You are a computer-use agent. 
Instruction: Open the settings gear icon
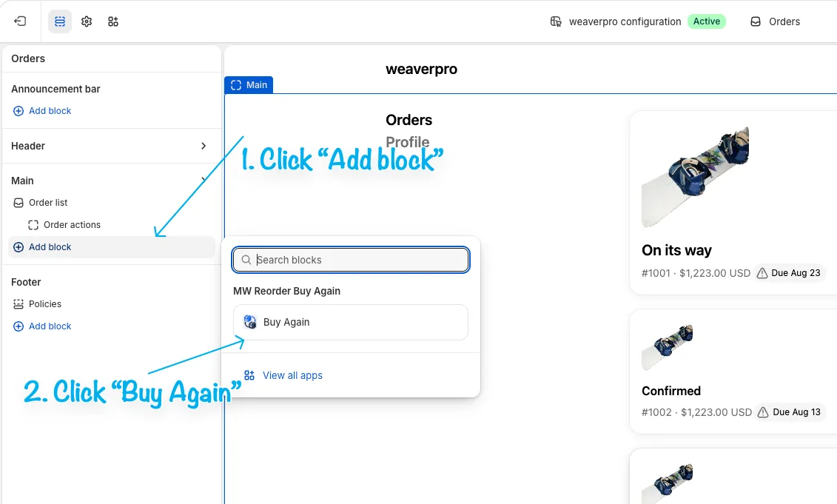(x=87, y=21)
